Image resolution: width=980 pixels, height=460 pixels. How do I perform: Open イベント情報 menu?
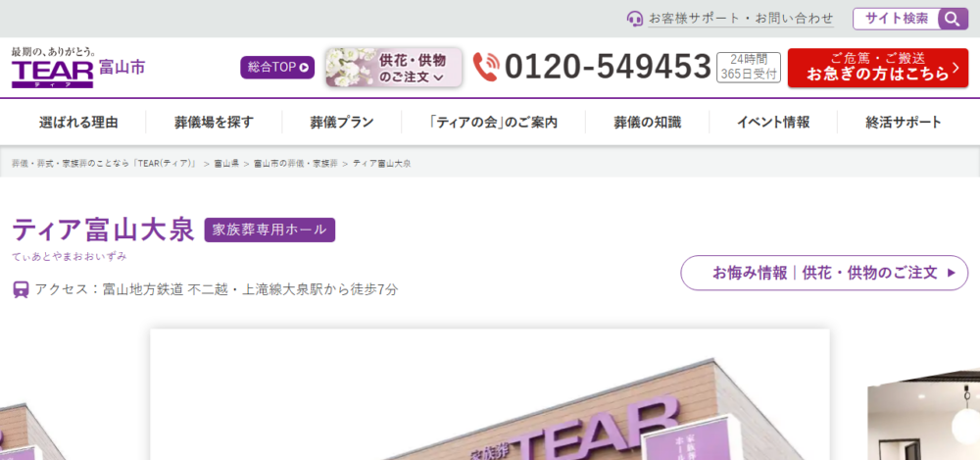click(x=773, y=122)
